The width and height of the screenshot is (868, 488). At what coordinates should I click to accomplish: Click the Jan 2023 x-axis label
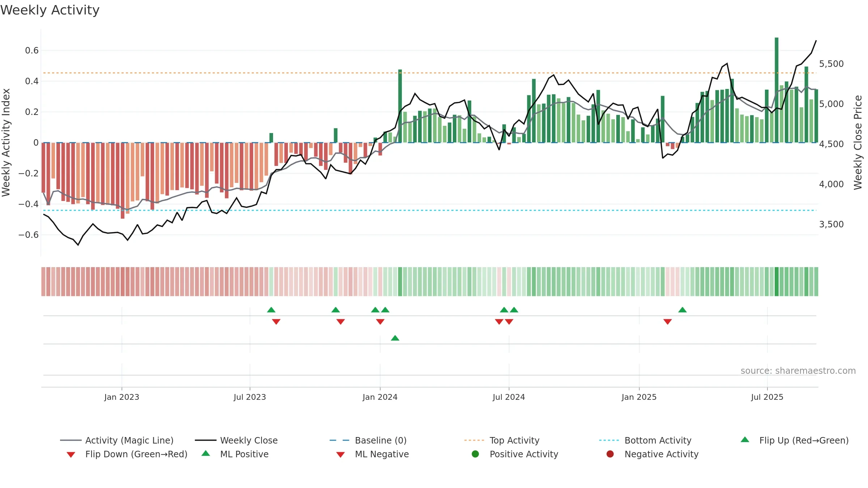coord(122,397)
